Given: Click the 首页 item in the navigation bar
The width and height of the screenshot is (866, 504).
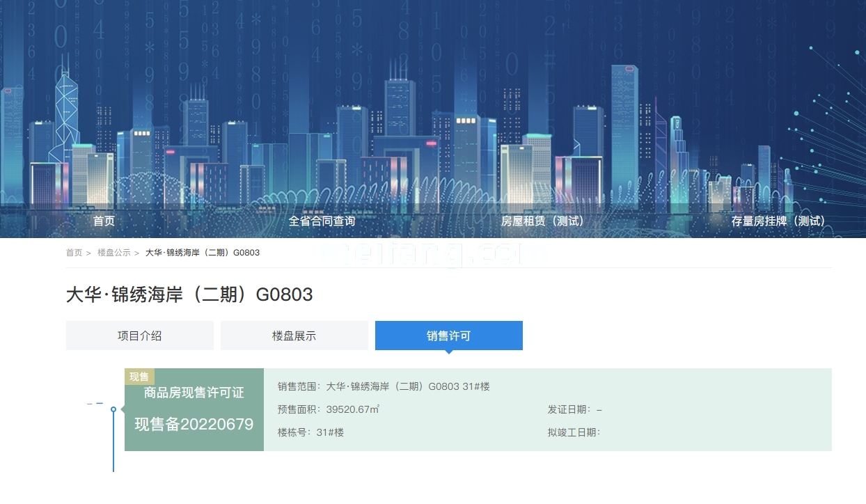Looking at the screenshot, I should (x=104, y=221).
